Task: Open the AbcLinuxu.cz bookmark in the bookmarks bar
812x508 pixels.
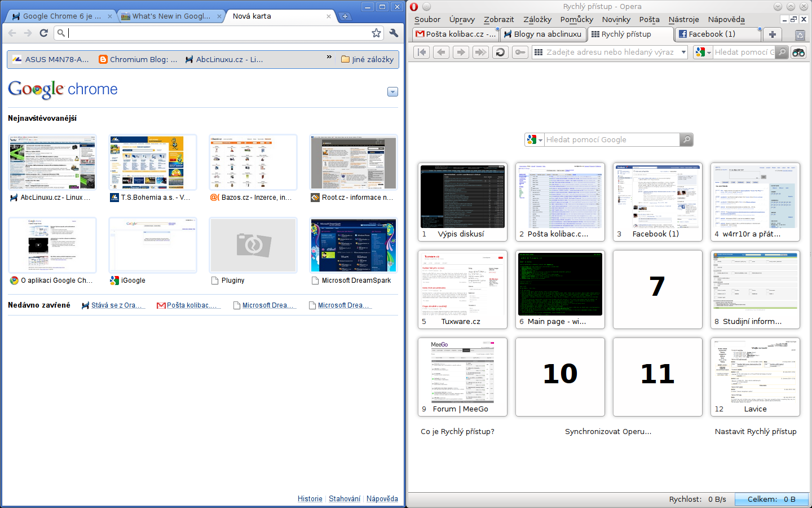Action: point(224,59)
